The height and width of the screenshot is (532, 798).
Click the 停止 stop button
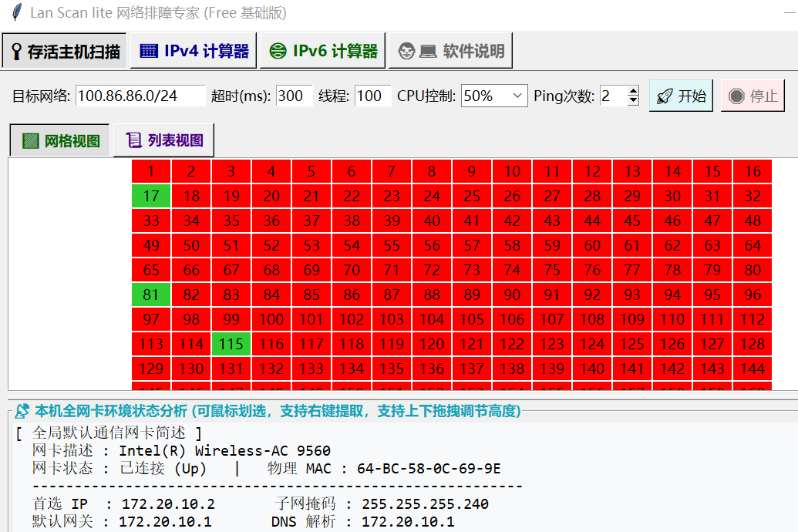753,96
